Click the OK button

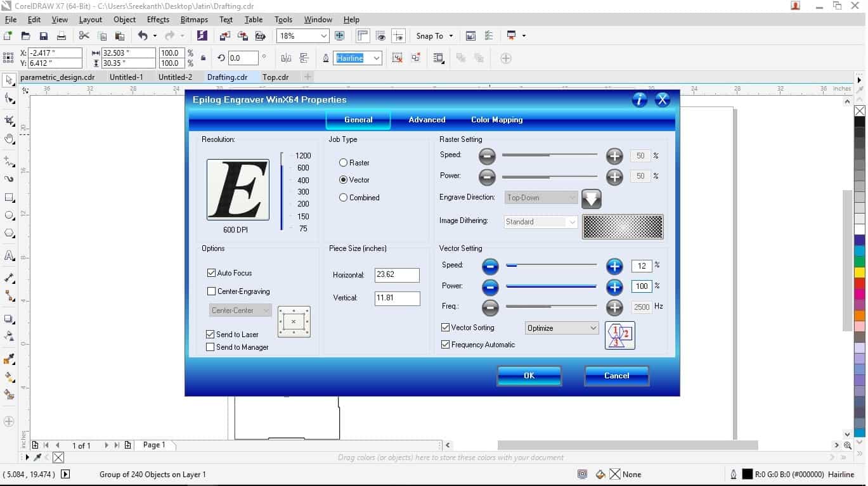(529, 376)
